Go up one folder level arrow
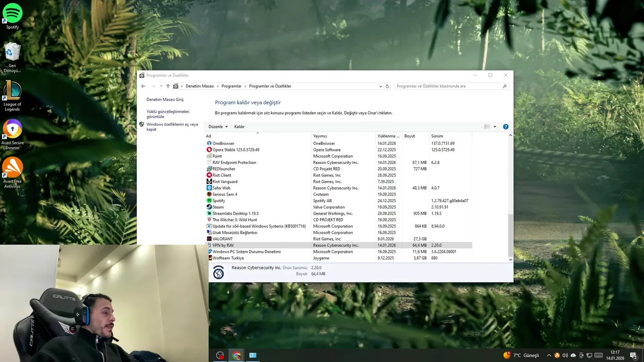 click(x=168, y=86)
